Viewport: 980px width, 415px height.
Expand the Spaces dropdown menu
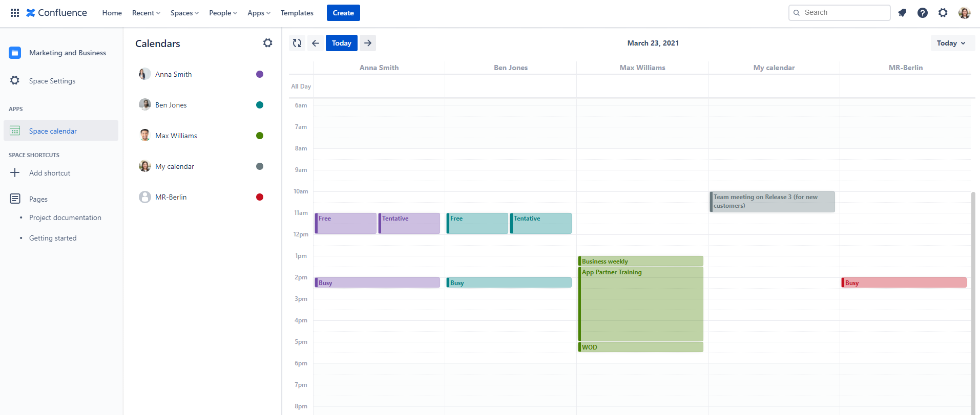pyautogui.click(x=184, y=13)
